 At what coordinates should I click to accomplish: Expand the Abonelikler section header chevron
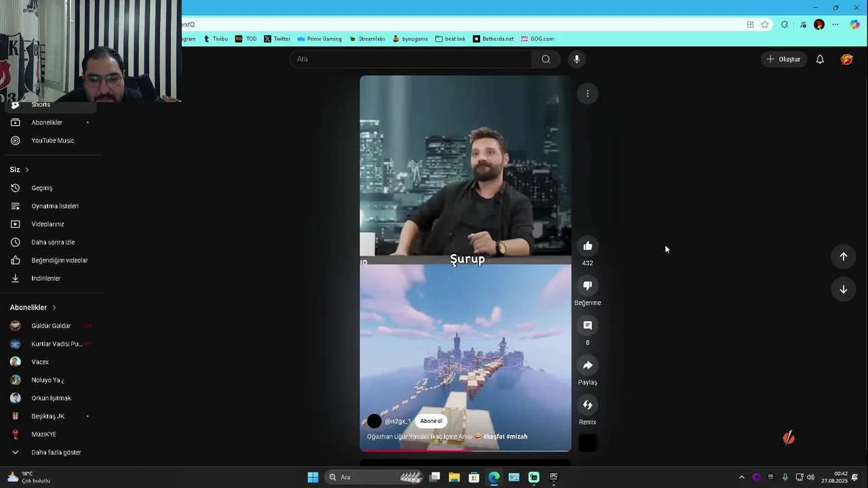click(x=54, y=308)
